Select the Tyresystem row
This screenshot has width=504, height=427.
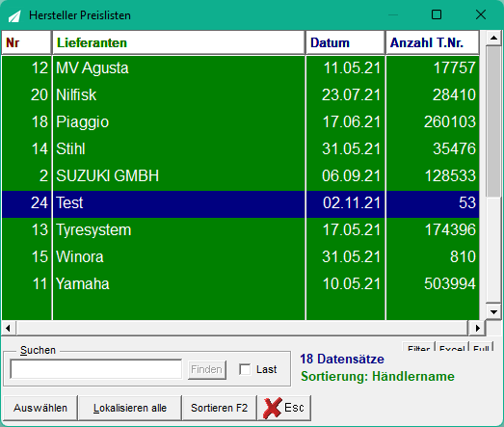pos(240,230)
